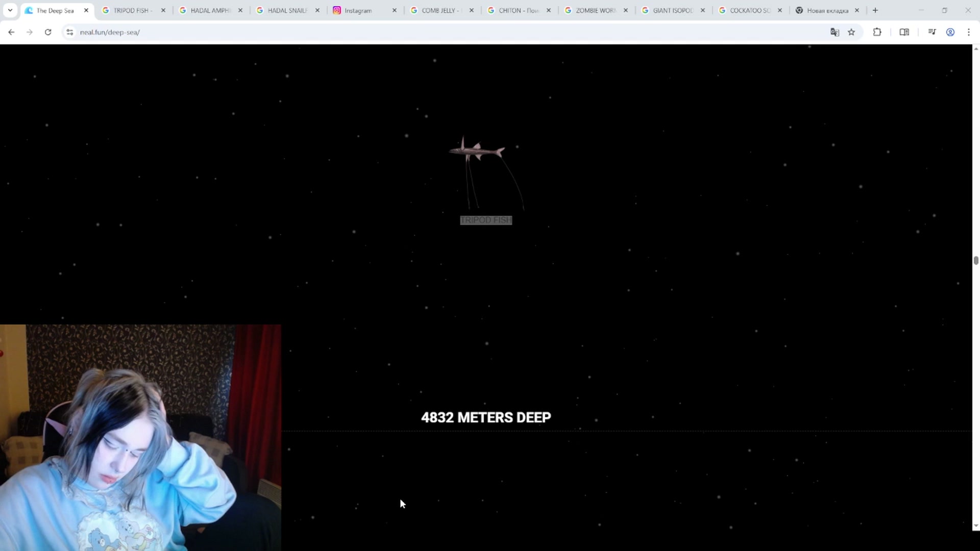This screenshot has width=980, height=551.
Task: Switch to the Новая вкладка tab
Action: [x=827, y=10]
